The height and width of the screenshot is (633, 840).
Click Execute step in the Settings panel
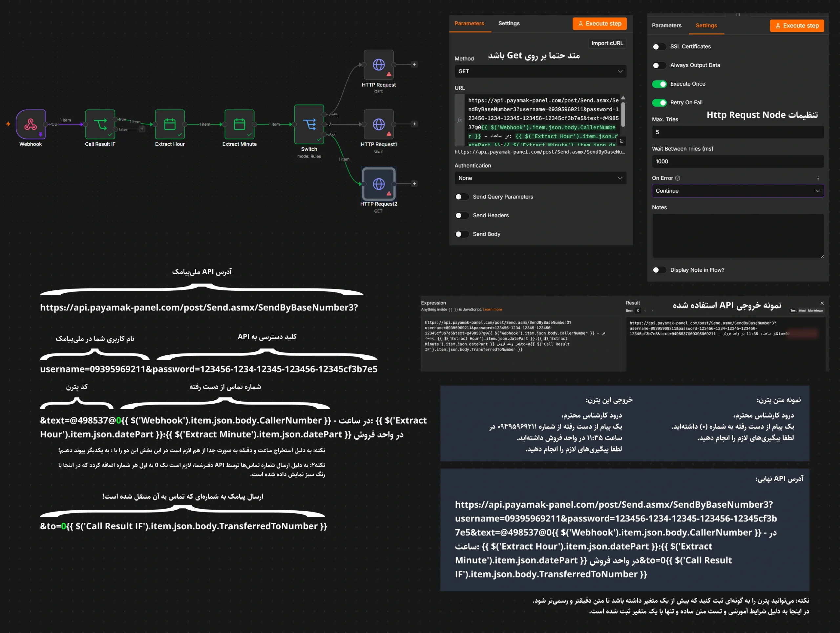[797, 26]
